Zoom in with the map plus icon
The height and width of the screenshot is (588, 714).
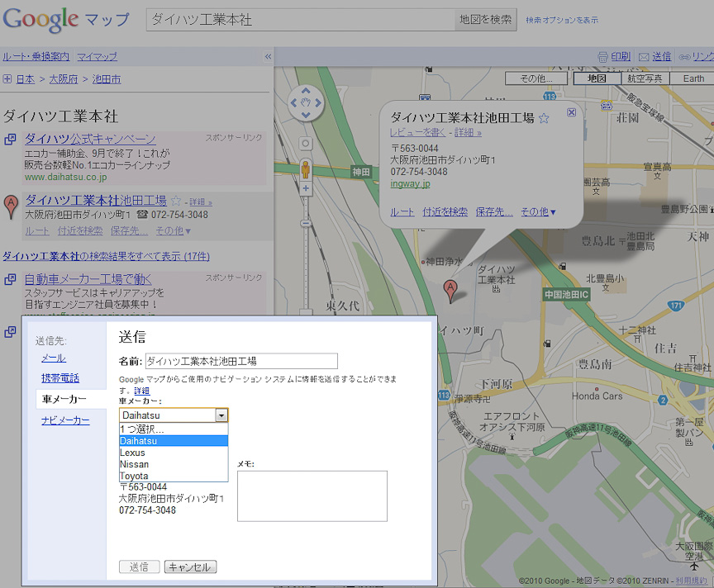pos(306,188)
